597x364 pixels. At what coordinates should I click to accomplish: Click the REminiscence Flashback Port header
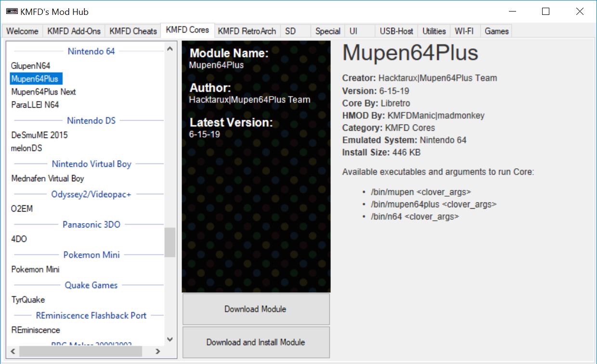91,315
